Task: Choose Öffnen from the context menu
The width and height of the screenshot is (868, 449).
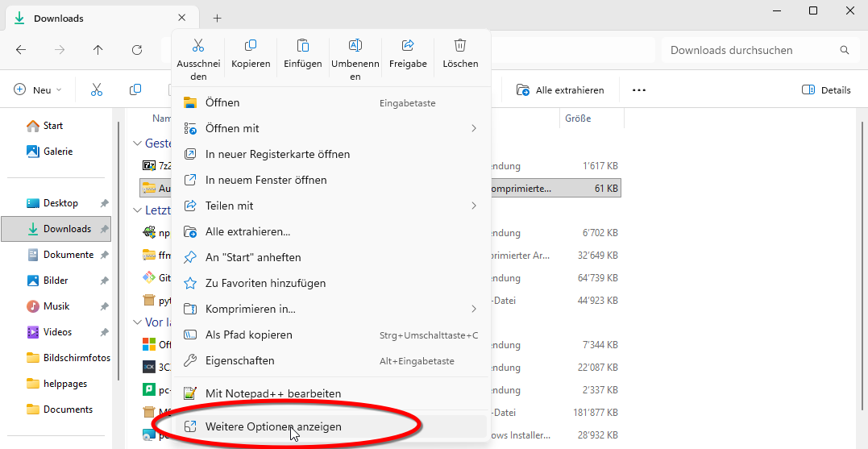Action: [x=331, y=102]
